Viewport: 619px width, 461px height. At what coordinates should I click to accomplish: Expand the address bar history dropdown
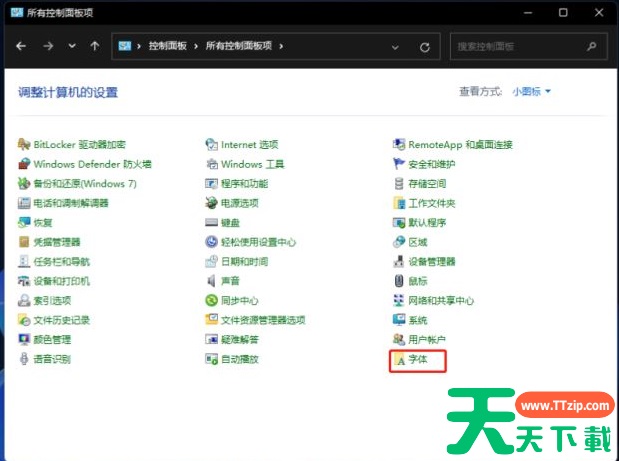point(395,47)
